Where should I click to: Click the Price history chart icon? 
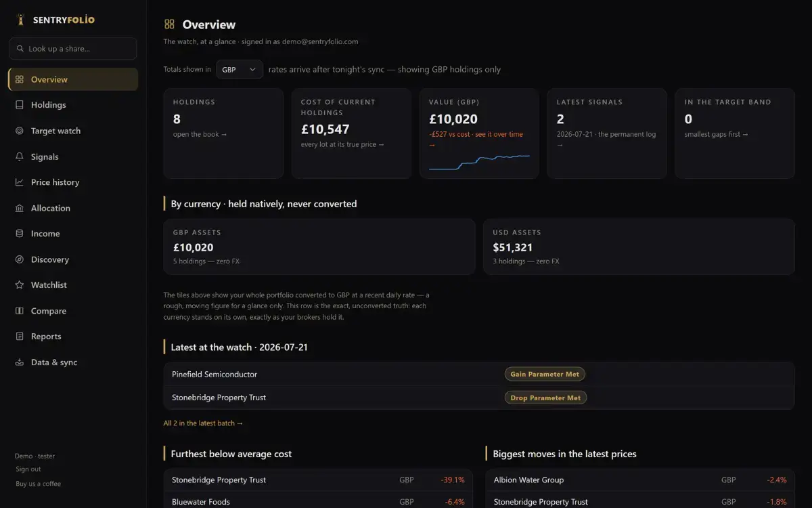(19, 182)
